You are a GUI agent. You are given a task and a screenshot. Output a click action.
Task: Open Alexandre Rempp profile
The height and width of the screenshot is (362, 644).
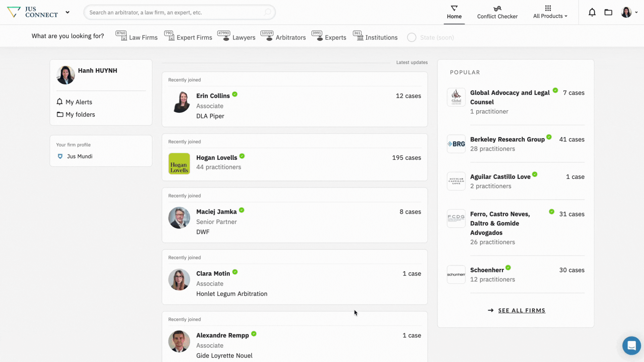pos(222,335)
